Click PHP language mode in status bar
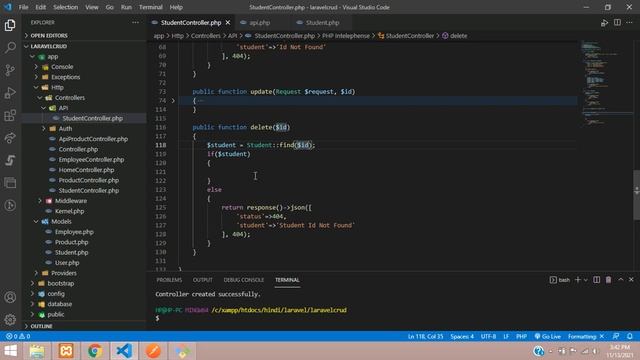Screen dimensions: 640x360 click(x=521, y=336)
